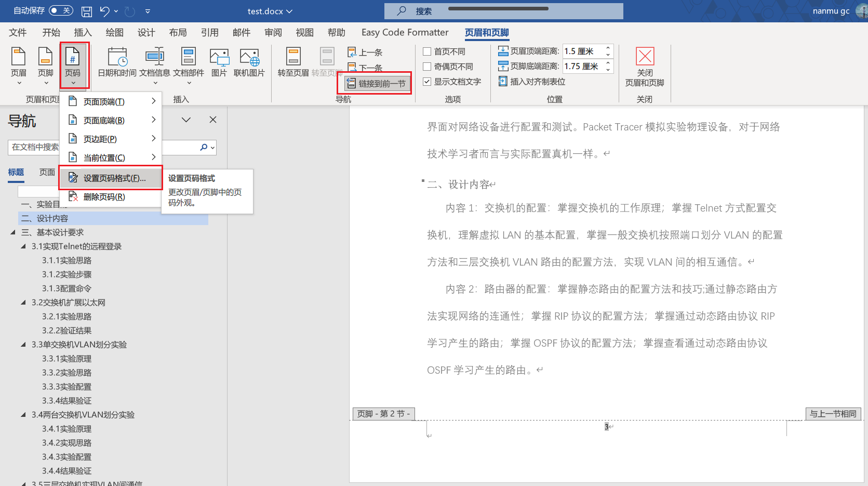The height and width of the screenshot is (486, 868).
Task: Uncheck Show Document Text (显示文档文字)
Action: click(427, 82)
